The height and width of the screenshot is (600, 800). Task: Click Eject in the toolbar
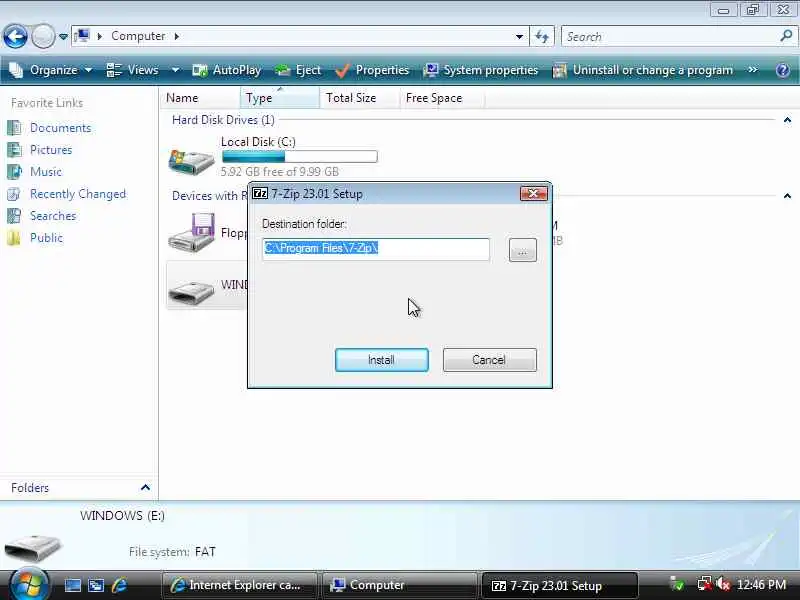pos(298,70)
